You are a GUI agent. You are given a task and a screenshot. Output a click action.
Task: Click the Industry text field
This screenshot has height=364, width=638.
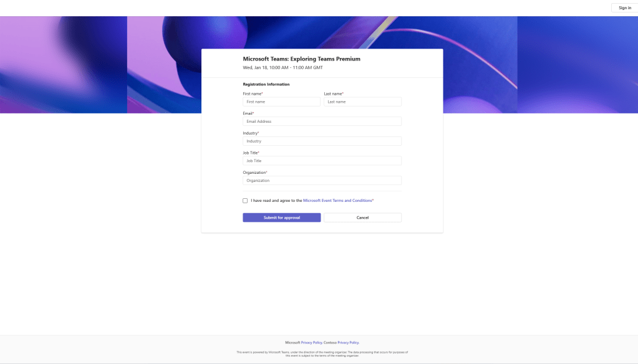pos(322,141)
